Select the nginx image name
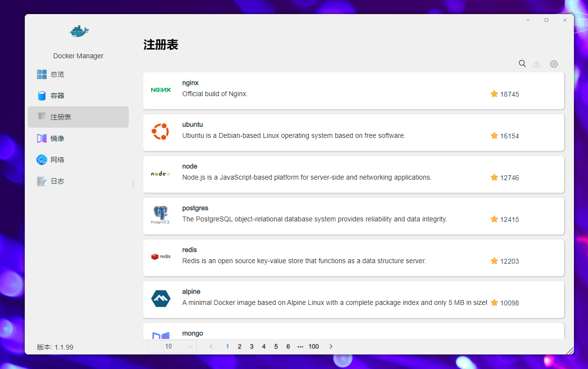Screen dimensions: 588x369 click(190, 83)
